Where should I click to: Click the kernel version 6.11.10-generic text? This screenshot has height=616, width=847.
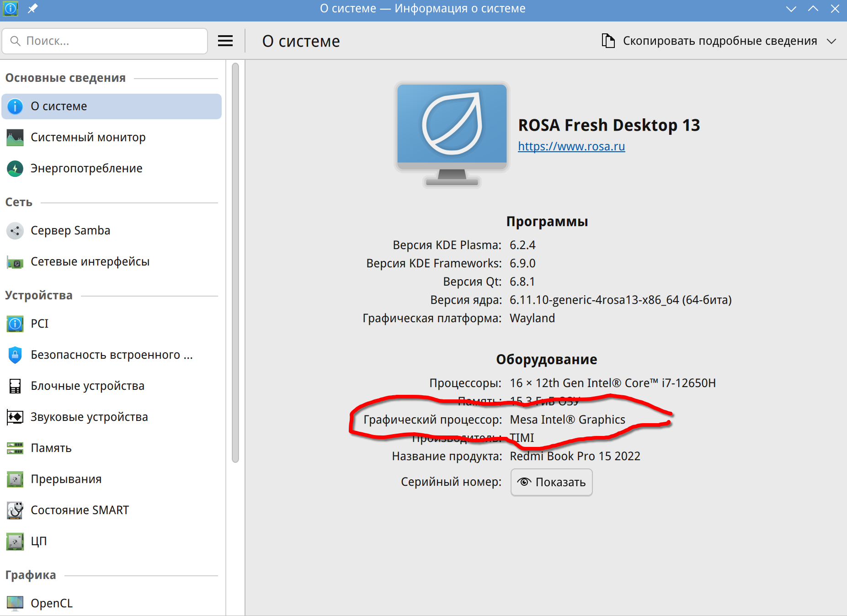tap(621, 300)
